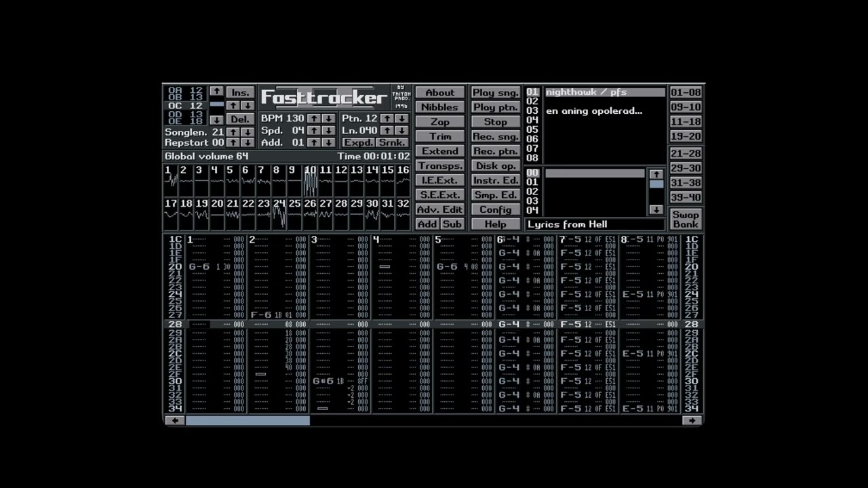Viewport: 868px width, 488px height.
Task: Click the Srnk. shrink pattern button
Action: pos(393,142)
